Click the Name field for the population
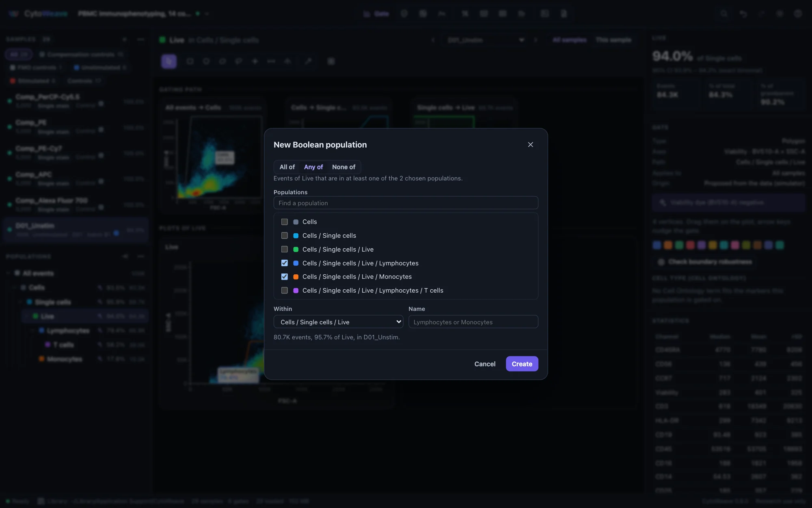The image size is (812, 508). click(x=473, y=322)
